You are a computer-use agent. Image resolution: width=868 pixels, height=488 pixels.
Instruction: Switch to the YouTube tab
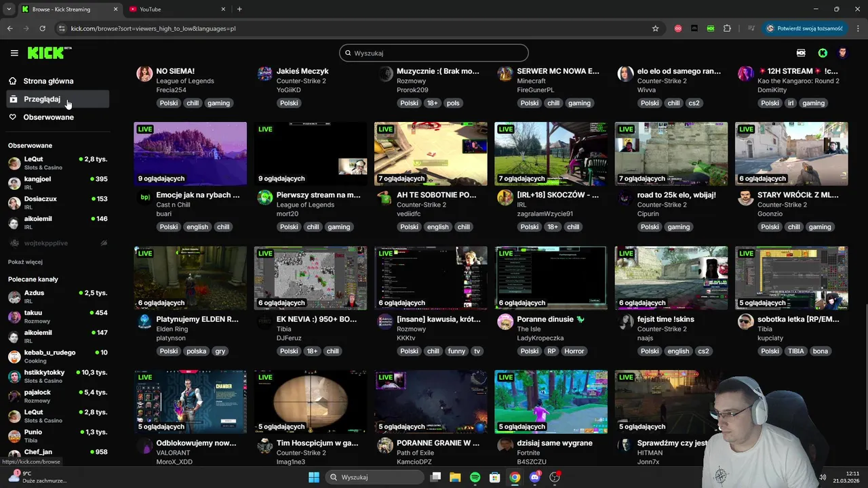176,9
